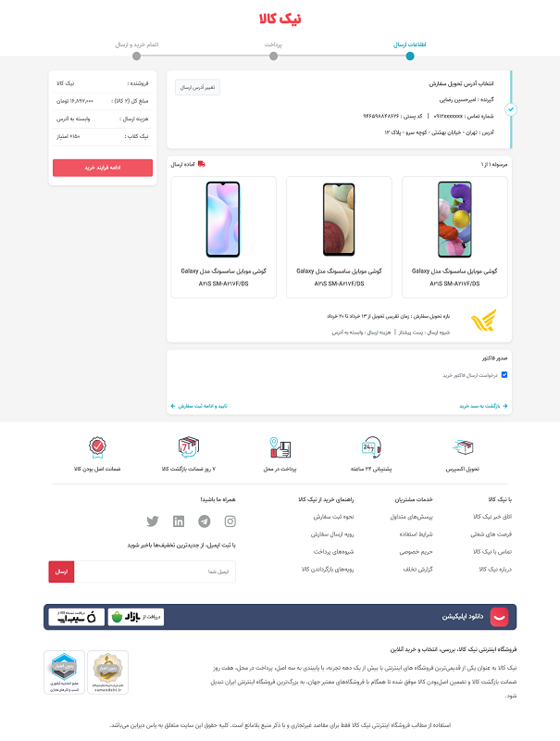Click the back to cart link
The image size is (560, 741).
483,406
